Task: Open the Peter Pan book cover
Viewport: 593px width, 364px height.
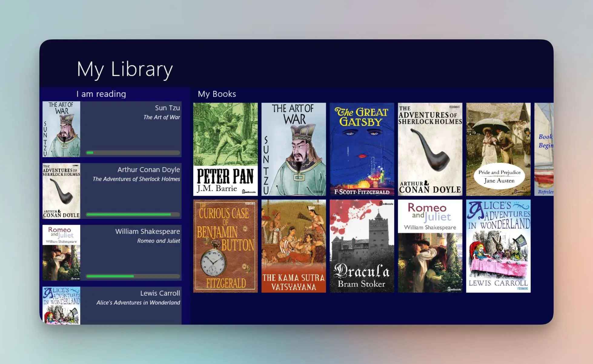Action: click(225, 149)
